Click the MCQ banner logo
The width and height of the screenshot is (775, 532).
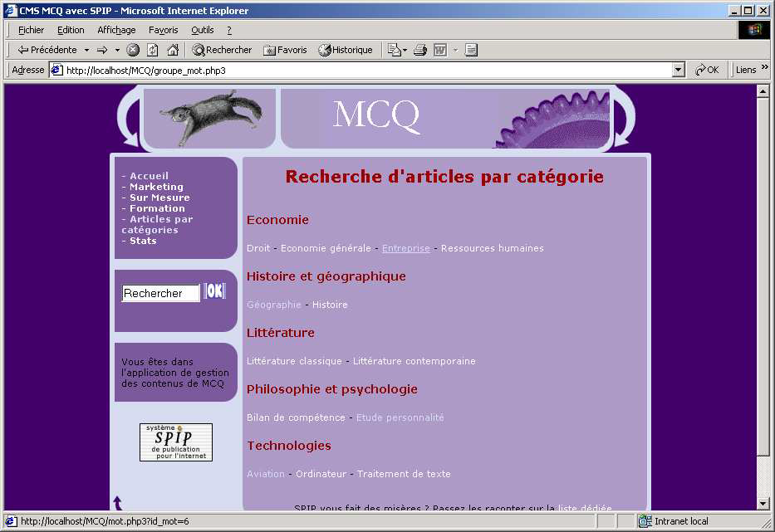(376, 116)
